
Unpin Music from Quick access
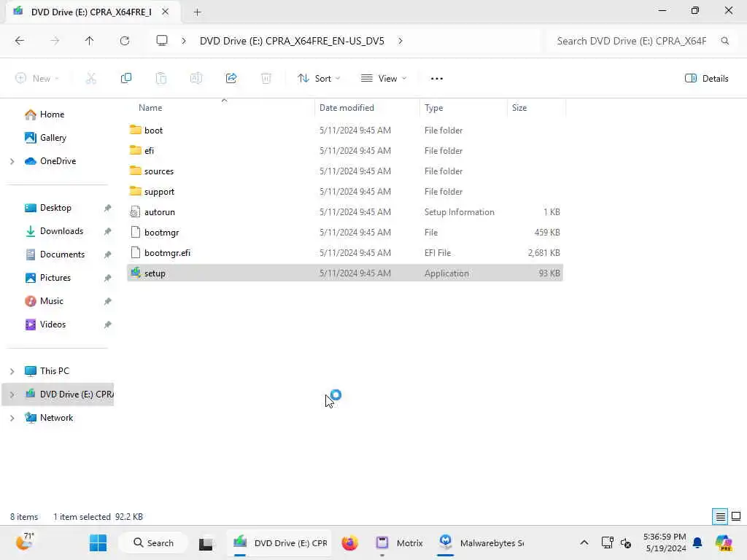(108, 301)
